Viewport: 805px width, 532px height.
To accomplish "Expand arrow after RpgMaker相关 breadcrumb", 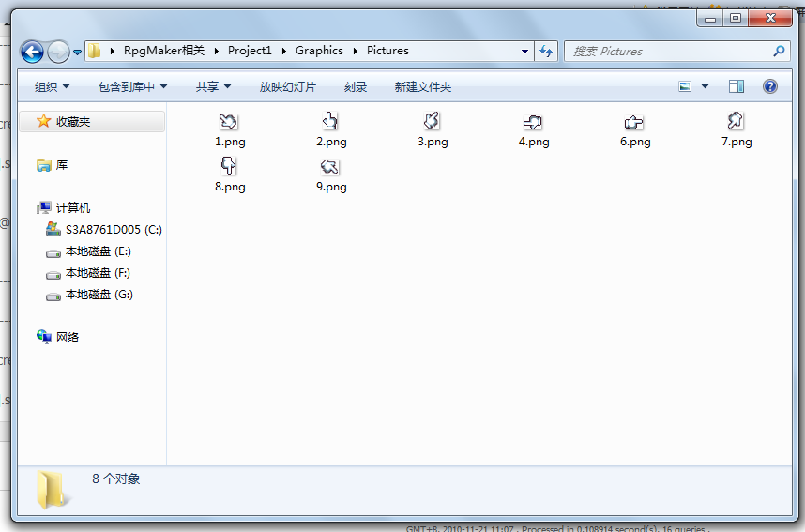I will (x=216, y=51).
